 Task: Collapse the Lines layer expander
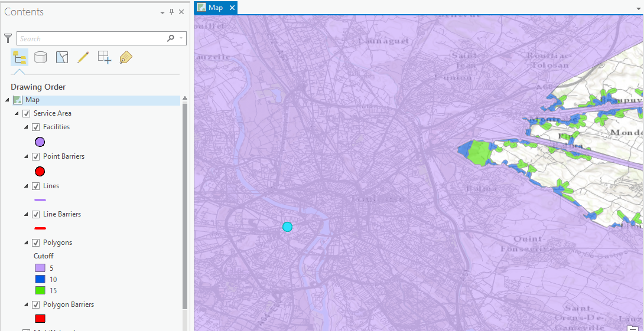pyautogui.click(x=26, y=186)
